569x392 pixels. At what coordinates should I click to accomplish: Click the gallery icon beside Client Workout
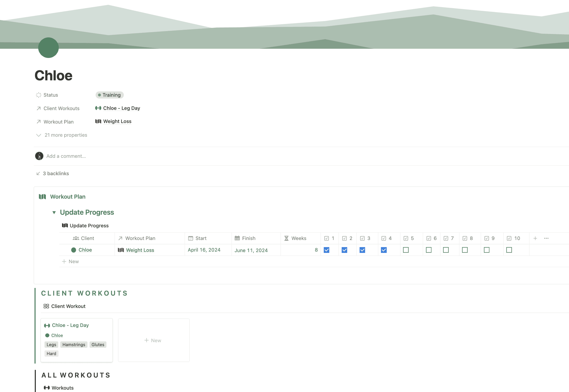(x=46, y=306)
